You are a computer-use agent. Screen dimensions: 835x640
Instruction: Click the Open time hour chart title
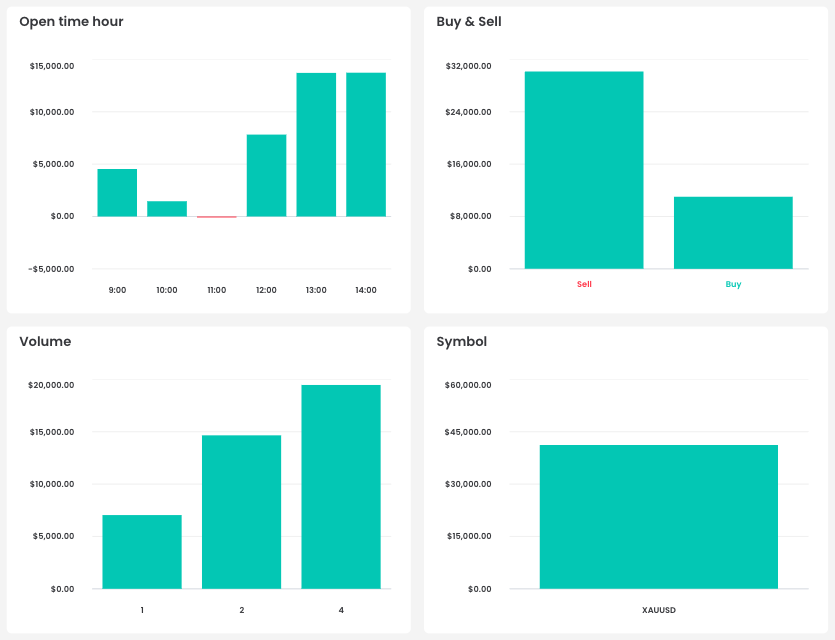click(70, 21)
